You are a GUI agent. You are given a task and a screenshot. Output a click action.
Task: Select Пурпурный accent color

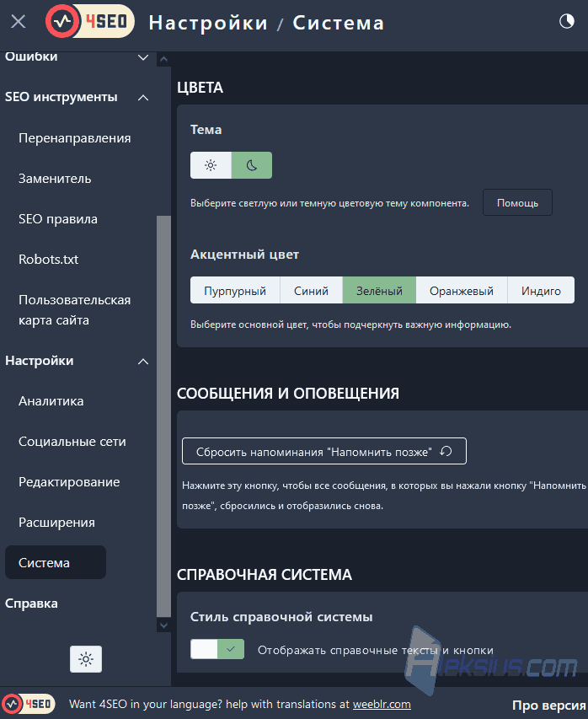coord(235,290)
